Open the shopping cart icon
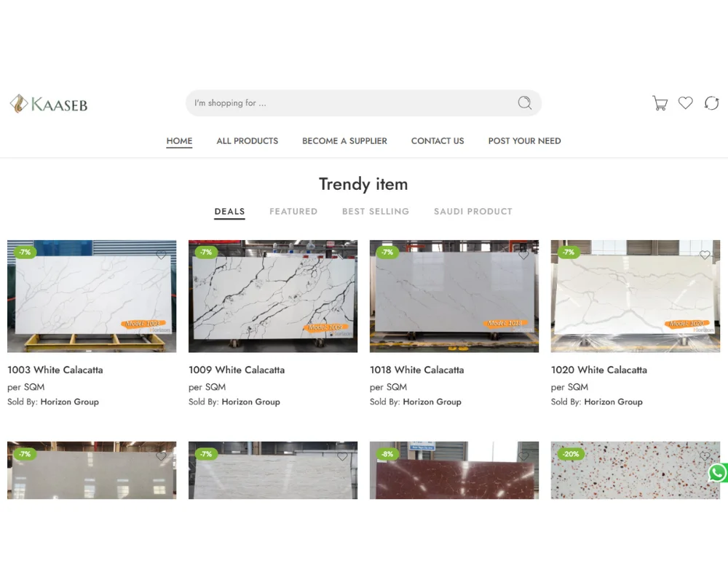This screenshot has width=728, height=582. pyautogui.click(x=660, y=103)
